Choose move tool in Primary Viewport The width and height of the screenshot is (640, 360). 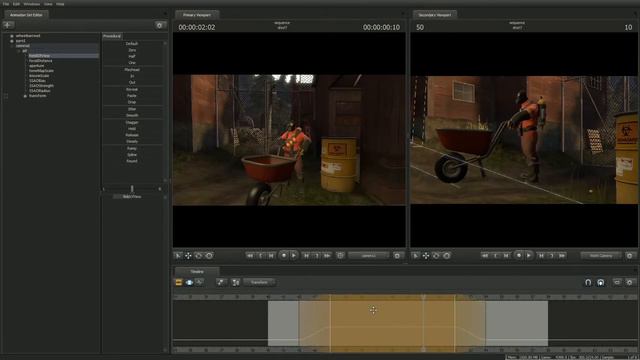188,256
